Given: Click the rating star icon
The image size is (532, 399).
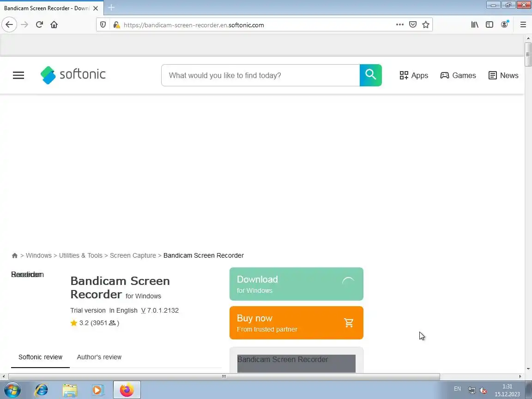Looking at the screenshot, I should coord(73,323).
